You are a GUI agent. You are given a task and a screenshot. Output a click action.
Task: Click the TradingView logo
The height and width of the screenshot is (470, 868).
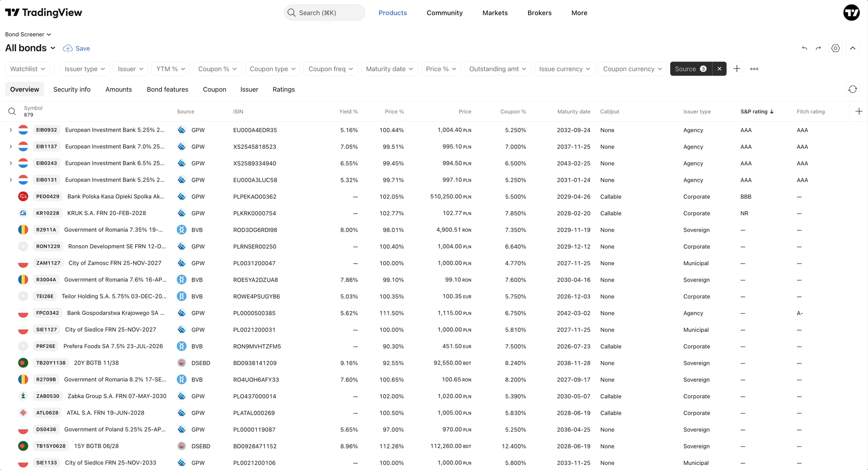[x=44, y=13]
